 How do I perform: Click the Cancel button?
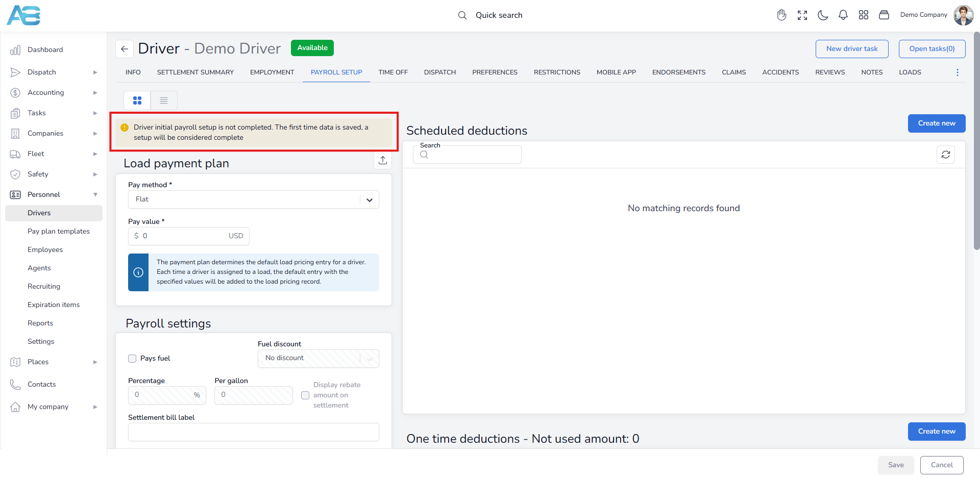coord(942,465)
